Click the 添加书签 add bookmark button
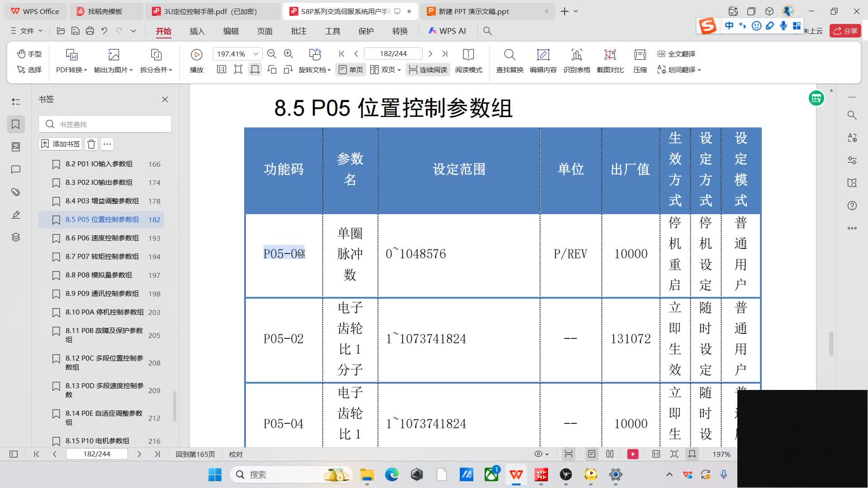868x488 pixels. 60,144
